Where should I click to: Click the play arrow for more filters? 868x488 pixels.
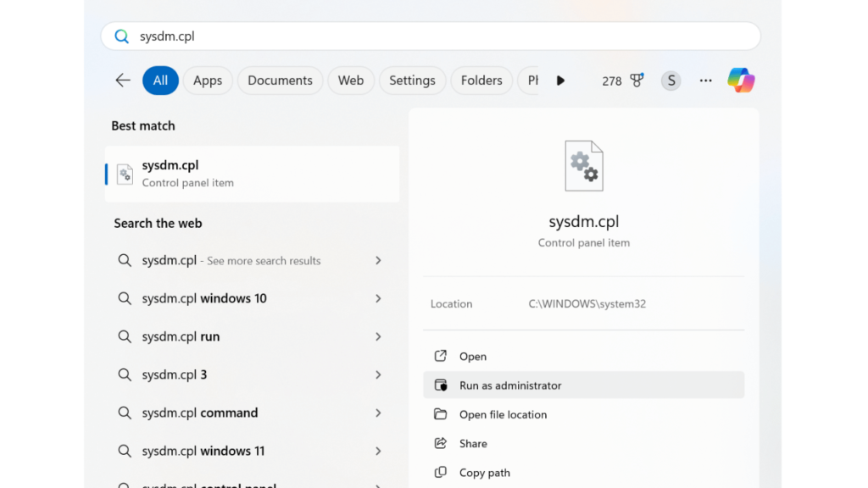coord(560,80)
